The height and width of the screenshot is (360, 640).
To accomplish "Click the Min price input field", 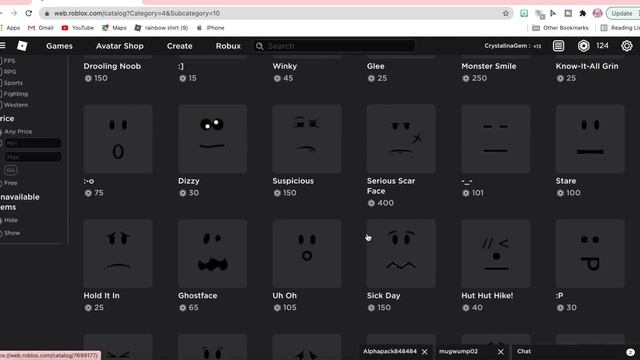I will pyautogui.click(x=33, y=143).
